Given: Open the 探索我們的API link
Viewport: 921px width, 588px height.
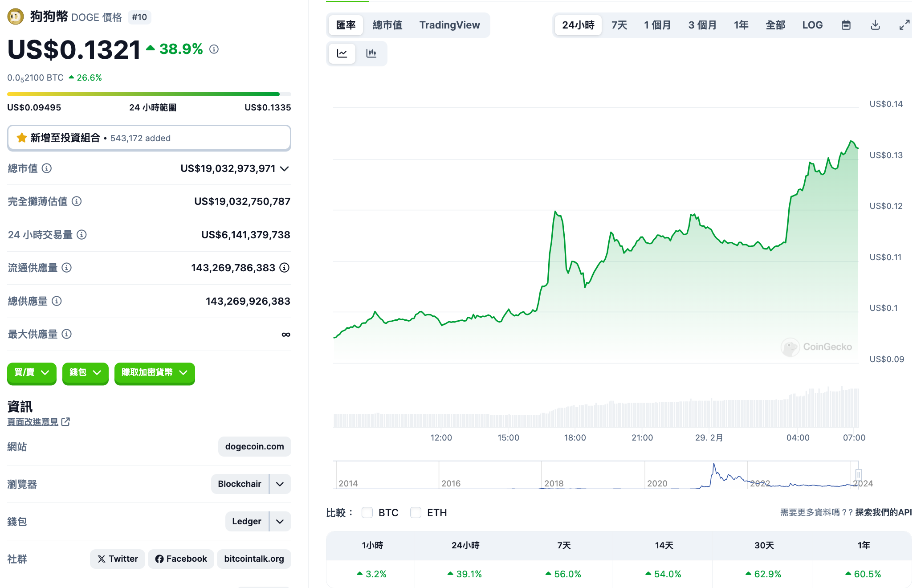Looking at the screenshot, I should (x=884, y=513).
